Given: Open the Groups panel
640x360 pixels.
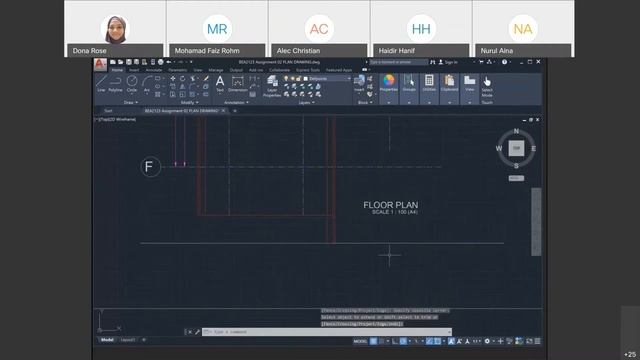Looking at the screenshot, I should tap(409, 83).
